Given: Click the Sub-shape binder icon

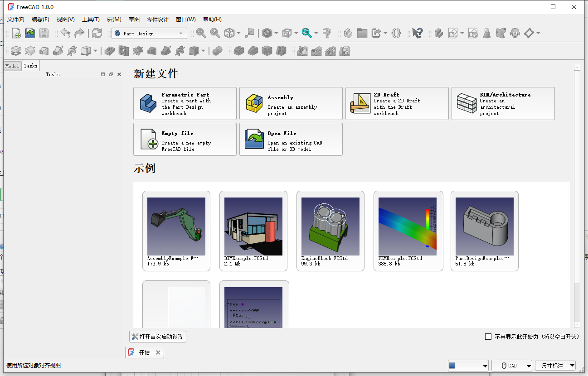Looking at the screenshot, I should click(501, 33).
